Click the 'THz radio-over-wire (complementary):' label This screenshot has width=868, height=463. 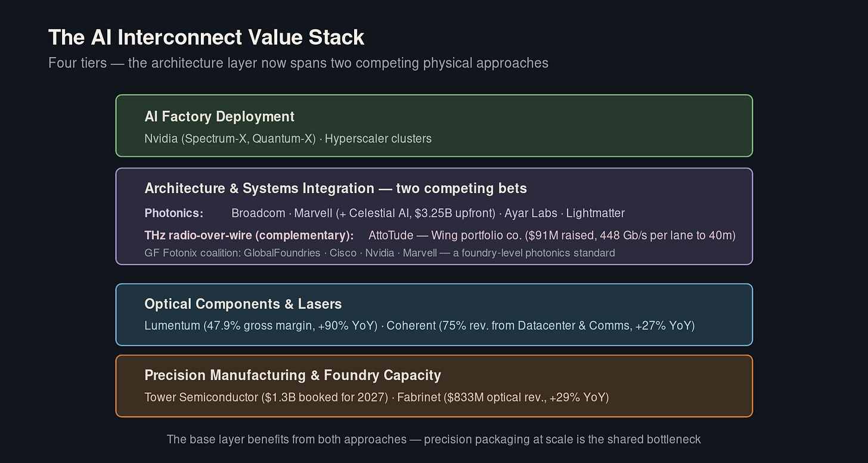point(249,235)
